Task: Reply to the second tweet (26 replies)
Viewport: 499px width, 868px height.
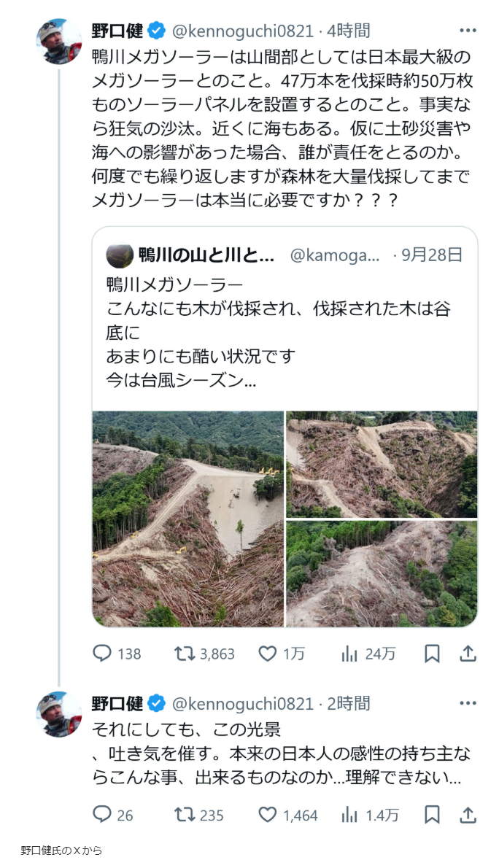Action: (x=102, y=815)
